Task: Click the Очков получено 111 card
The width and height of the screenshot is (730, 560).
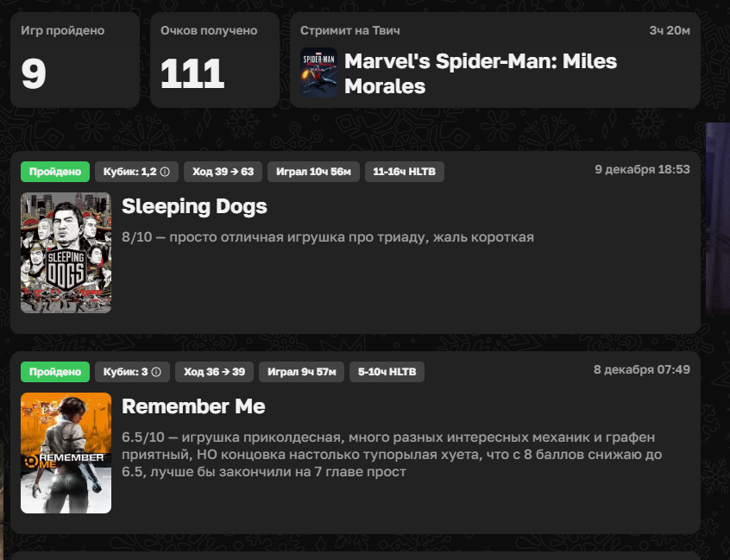Action: [x=215, y=60]
